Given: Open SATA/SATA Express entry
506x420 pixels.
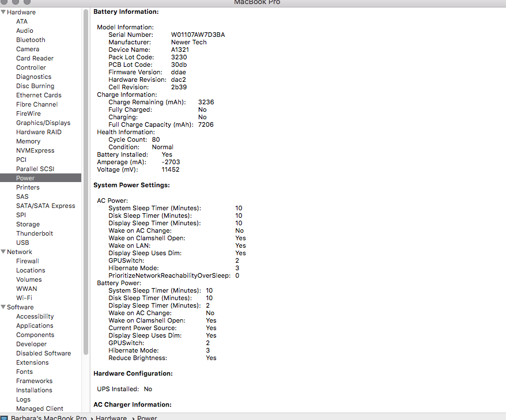Looking at the screenshot, I should (46, 206).
